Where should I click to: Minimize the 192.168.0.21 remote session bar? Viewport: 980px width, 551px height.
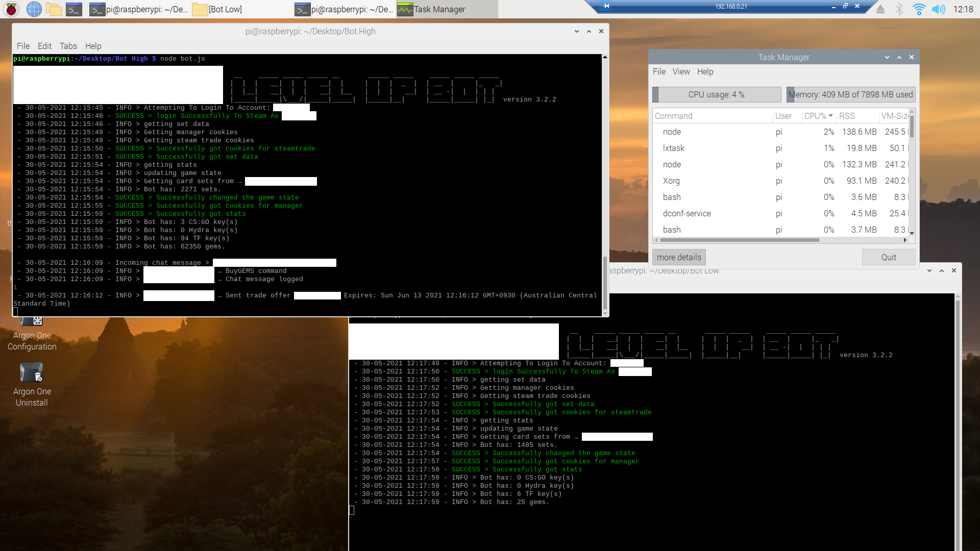coord(834,7)
